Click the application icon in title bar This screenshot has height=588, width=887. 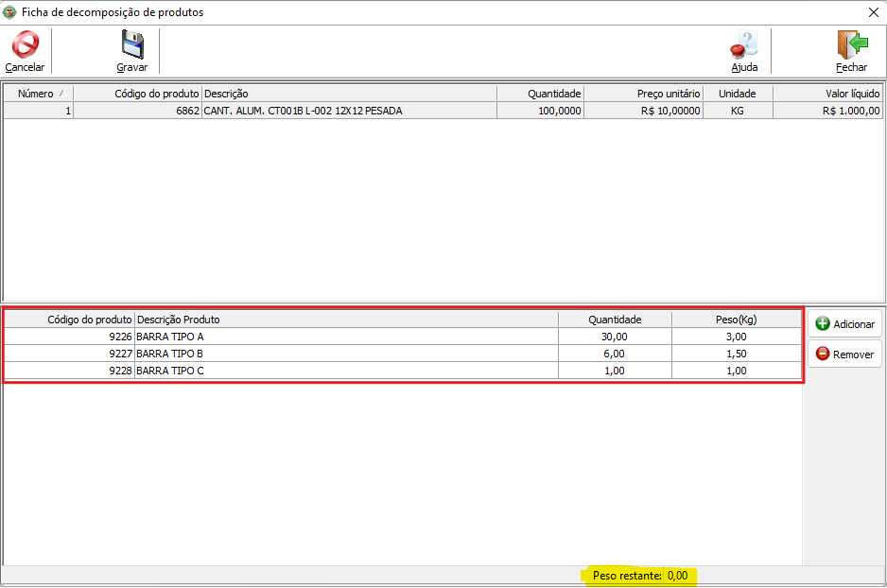pyautogui.click(x=11, y=12)
